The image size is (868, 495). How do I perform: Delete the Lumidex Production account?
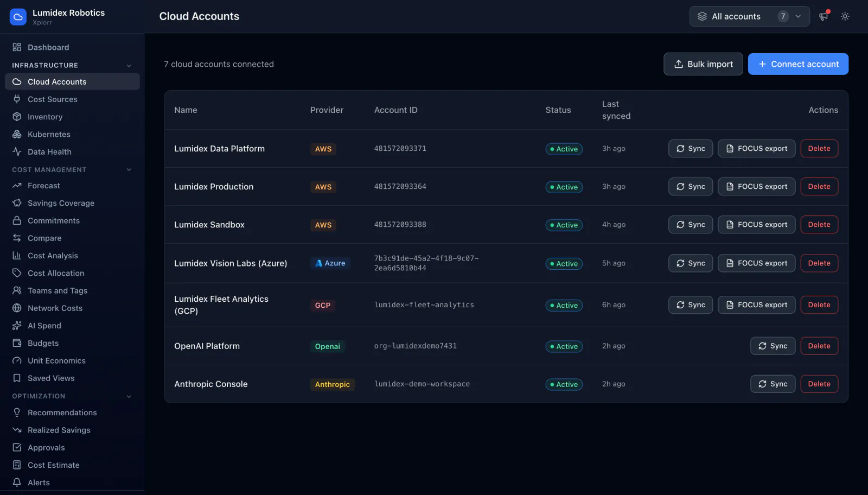(x=819, y=187)
